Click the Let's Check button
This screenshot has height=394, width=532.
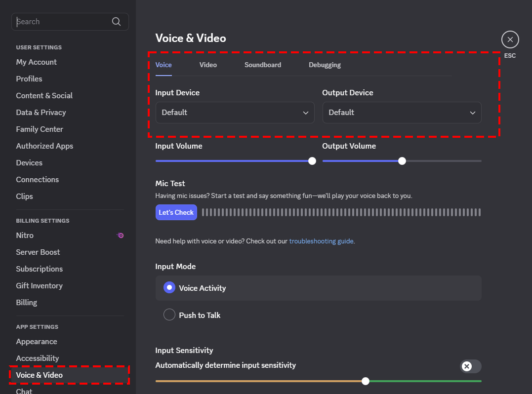[x=176, y=212]
